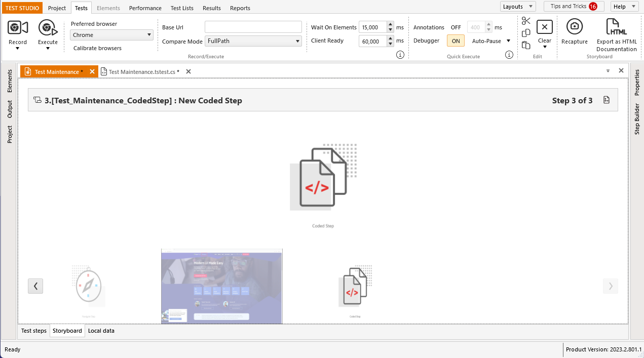The height and width of the screenshot is (358, 644).
Task: Open the Project side panel
Action: (x=9, y=135)
